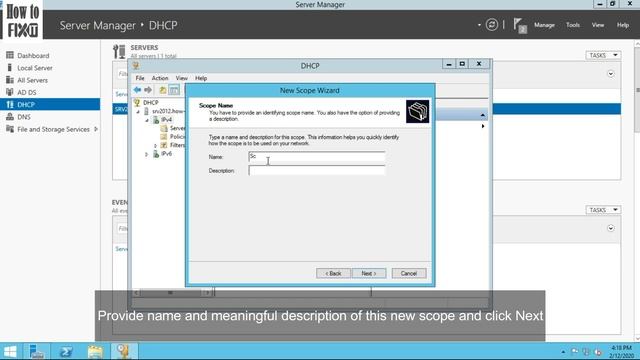Open Events TASKS dropdown
The width and height of the screenshot is (640, 360).
point(603,210)
